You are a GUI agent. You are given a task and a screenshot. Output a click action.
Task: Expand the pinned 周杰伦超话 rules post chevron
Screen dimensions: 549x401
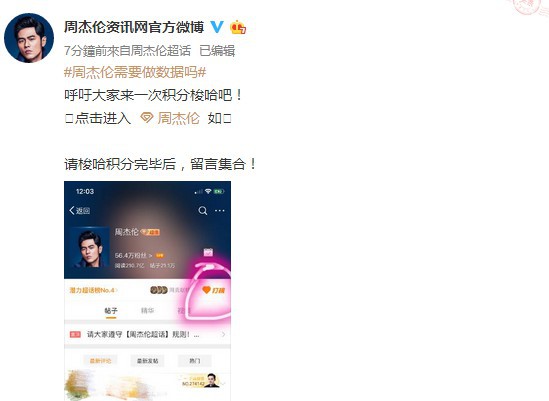tap(223, 334)
